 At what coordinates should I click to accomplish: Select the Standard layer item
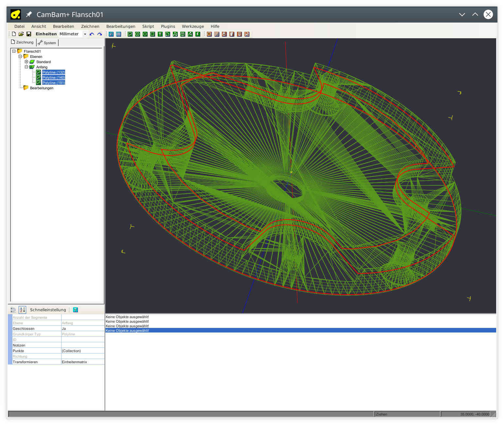pos(43,62)
